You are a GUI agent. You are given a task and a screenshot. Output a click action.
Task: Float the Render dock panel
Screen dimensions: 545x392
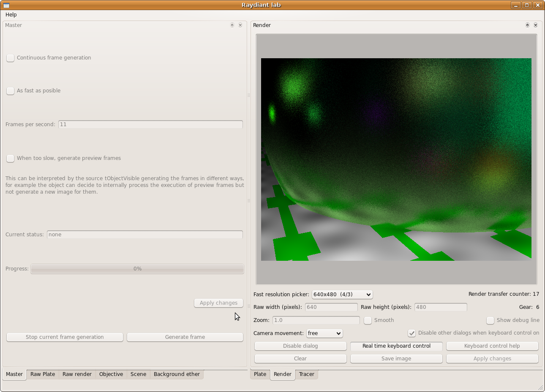[527, 25]
